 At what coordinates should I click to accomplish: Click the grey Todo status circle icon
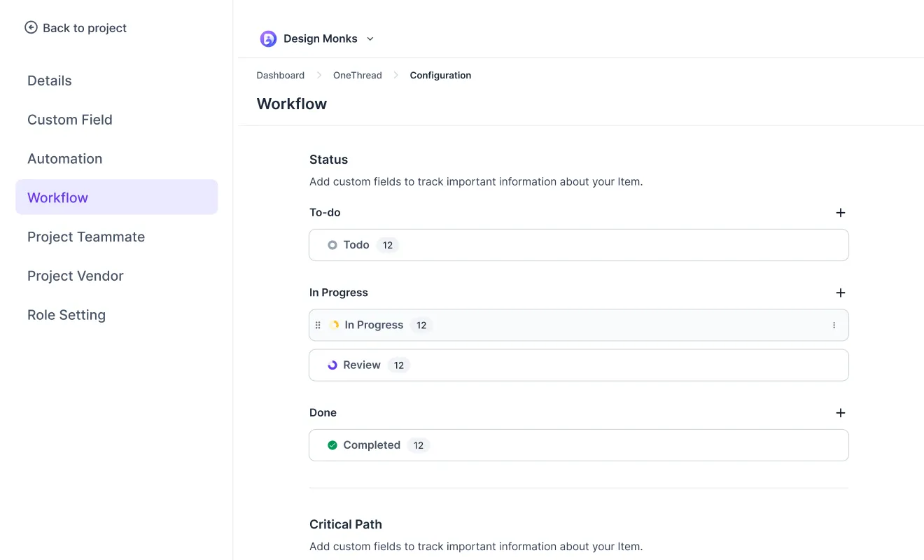[332, 245]
